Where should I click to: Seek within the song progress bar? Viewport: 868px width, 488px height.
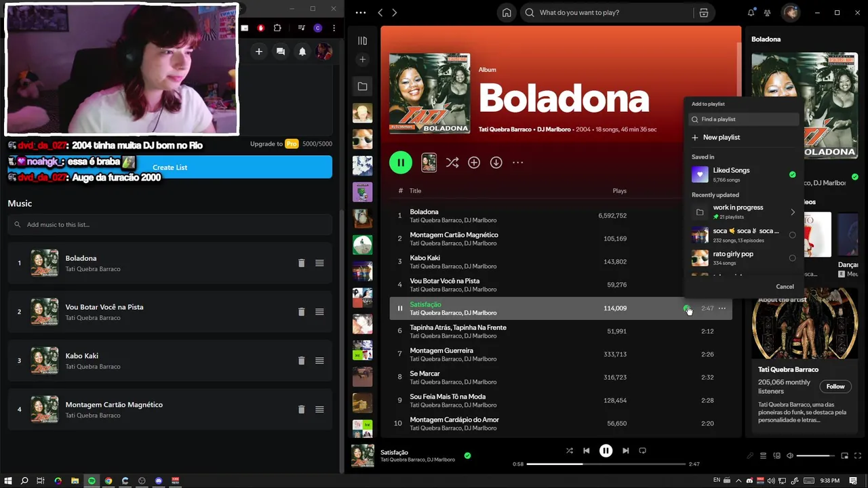click(x=606, y=464)
